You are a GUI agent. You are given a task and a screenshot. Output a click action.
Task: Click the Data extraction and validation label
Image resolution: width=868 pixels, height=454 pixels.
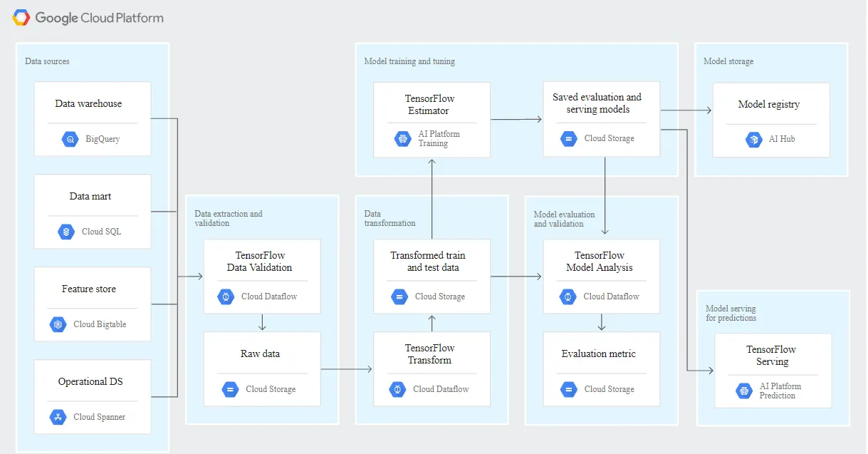pyautogui.click(x=229, y=218)
